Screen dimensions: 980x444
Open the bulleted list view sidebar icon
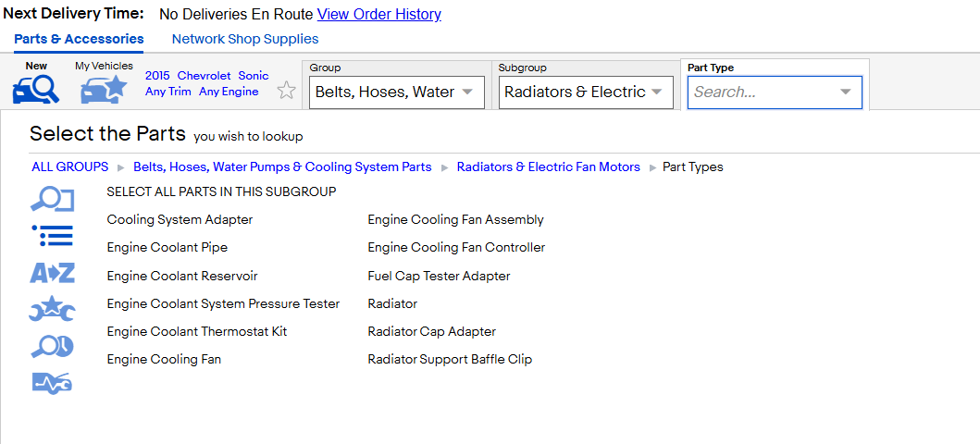pyautogui.click(x=53, y=236)
